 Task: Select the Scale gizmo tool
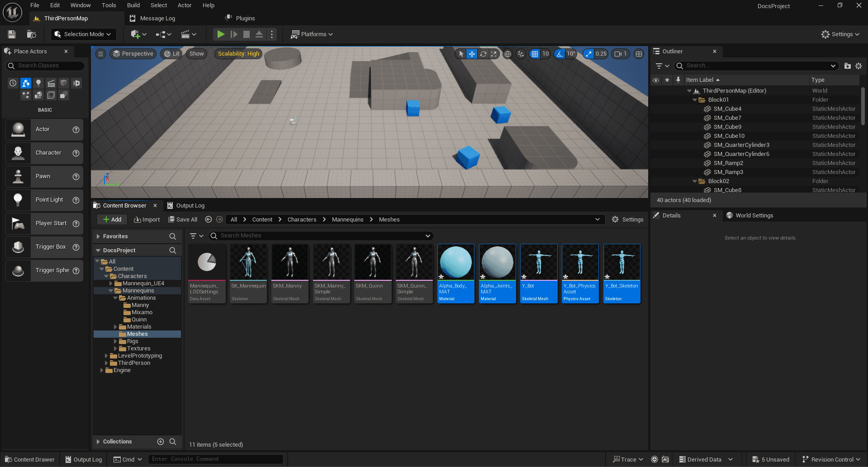click(x=494, y=54)
